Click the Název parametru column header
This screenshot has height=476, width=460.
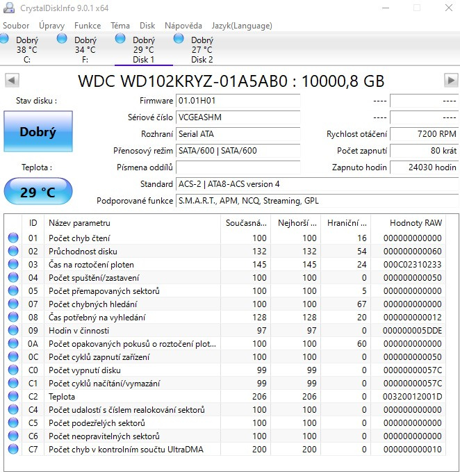coord(133,223)
